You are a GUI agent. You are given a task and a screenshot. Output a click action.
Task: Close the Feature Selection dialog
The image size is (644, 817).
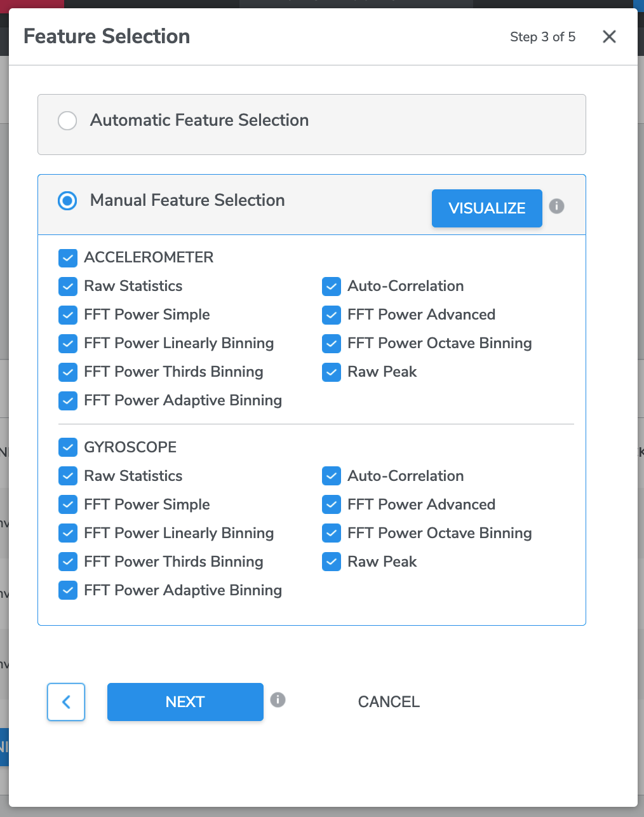coord(609,37)
